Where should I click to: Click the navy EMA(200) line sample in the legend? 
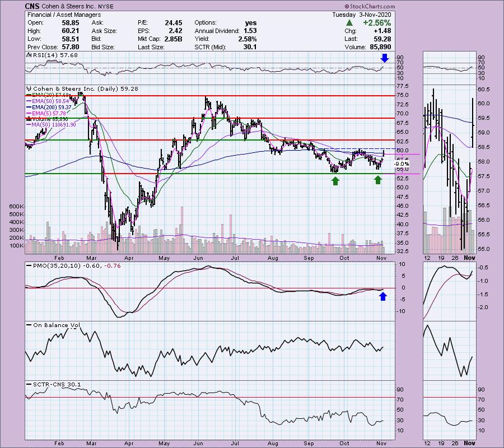pyautogui.click(x=29, y=108)
